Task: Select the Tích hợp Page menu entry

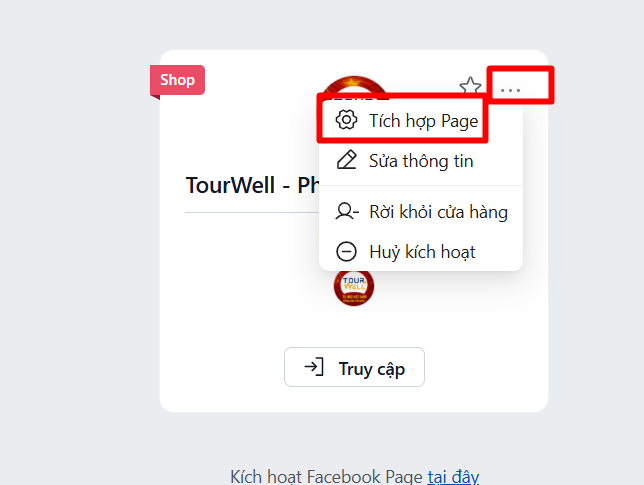Action: [x=423, y=121]
